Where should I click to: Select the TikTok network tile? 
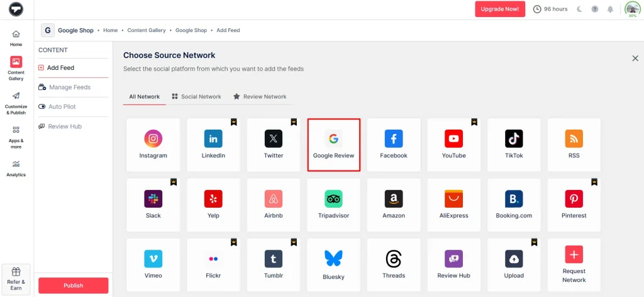click(514, 144)
